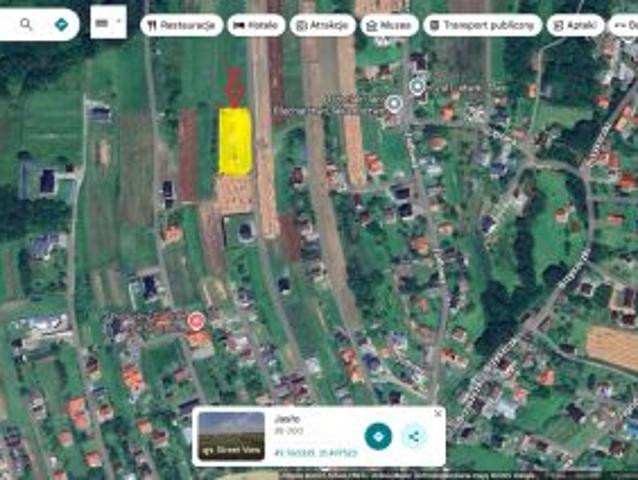The image size is (638, 480).
Task: Select the Apteki category chip
Action: tap(576, 25)
